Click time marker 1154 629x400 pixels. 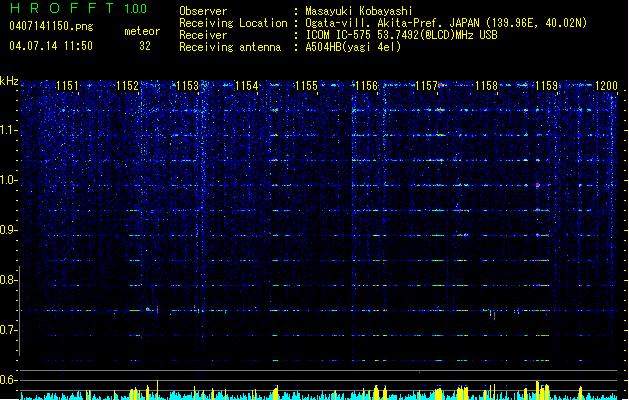tap(247, 86)
